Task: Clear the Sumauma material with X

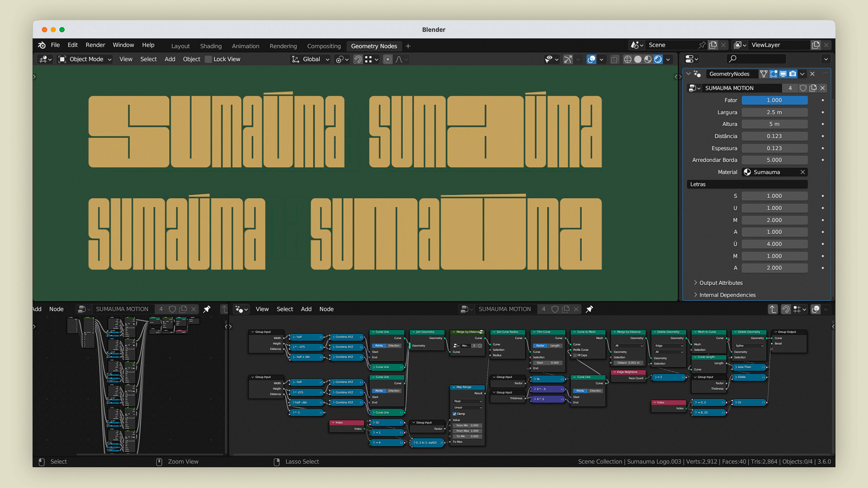Action: (802, 172)
